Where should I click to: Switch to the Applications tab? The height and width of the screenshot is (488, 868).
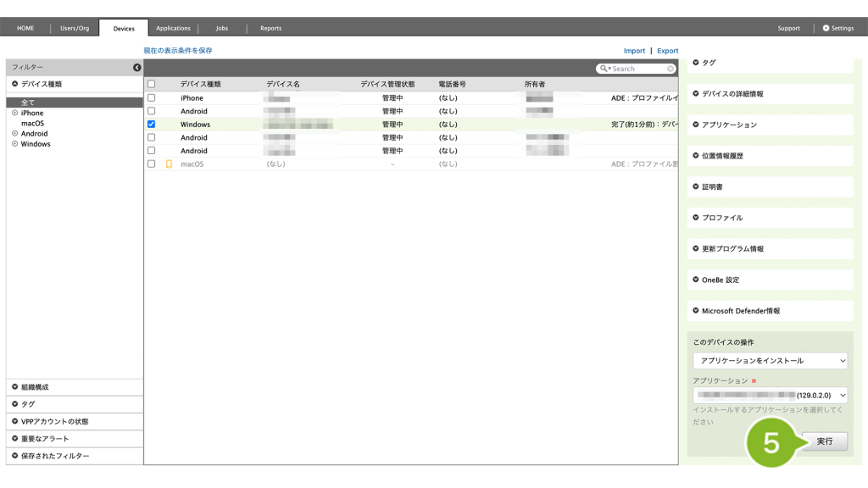(x=173, y=28)
